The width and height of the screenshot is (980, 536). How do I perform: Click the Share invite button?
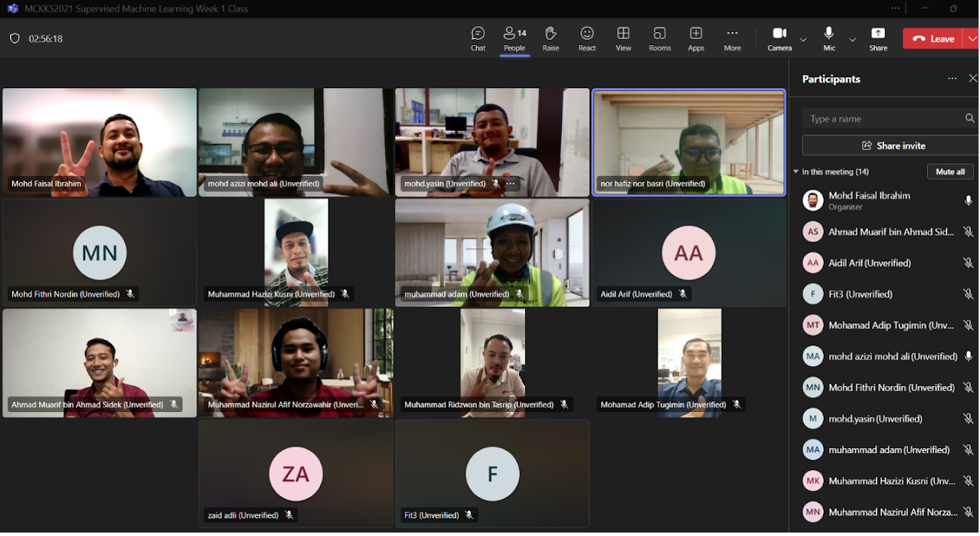[x=893, y=145]
